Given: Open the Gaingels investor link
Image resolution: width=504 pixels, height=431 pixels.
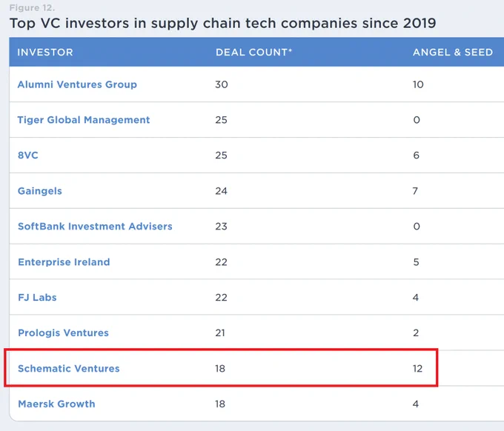Looking at the screenshot, I should coord(40,191).
